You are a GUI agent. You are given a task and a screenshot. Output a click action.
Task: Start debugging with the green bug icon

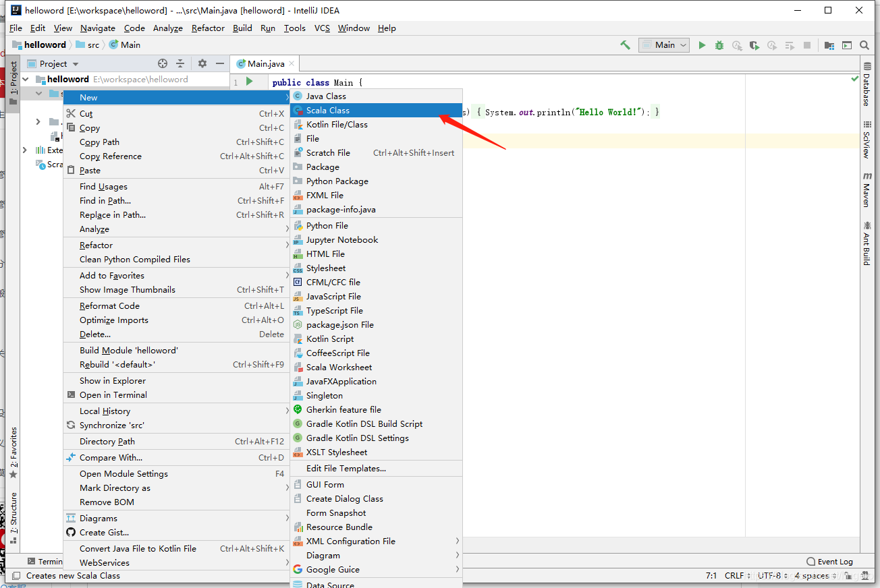pyautogui.click(x=719, y=45)
